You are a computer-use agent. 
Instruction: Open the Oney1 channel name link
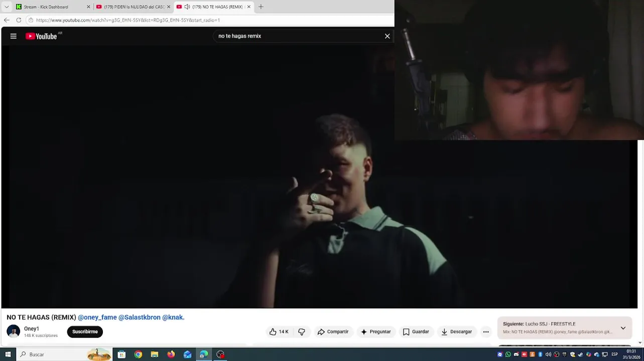(32, 329)
